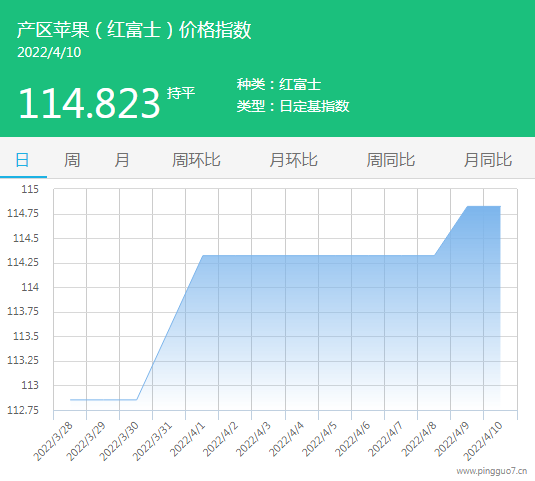The width and height of the screenshot is (535, 481).
Task: Click the 2022/4/10 axis date label
Action: [x=483, y=440]
